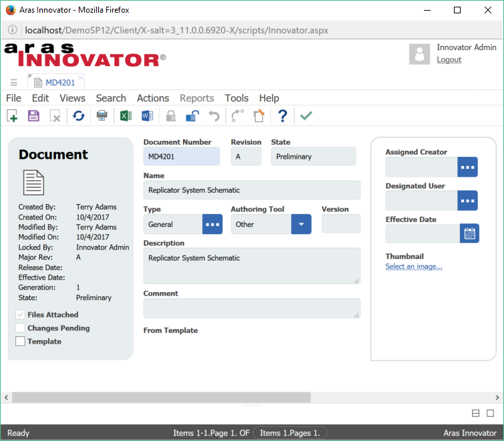Create a new item with toolbar icon
This screenshot has width=504, height=441.
[12, 115]
